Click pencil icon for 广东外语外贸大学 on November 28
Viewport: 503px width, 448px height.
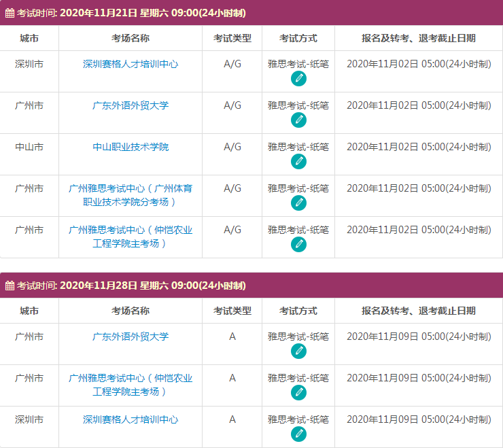pyautogui.click(x=298, y=351)
